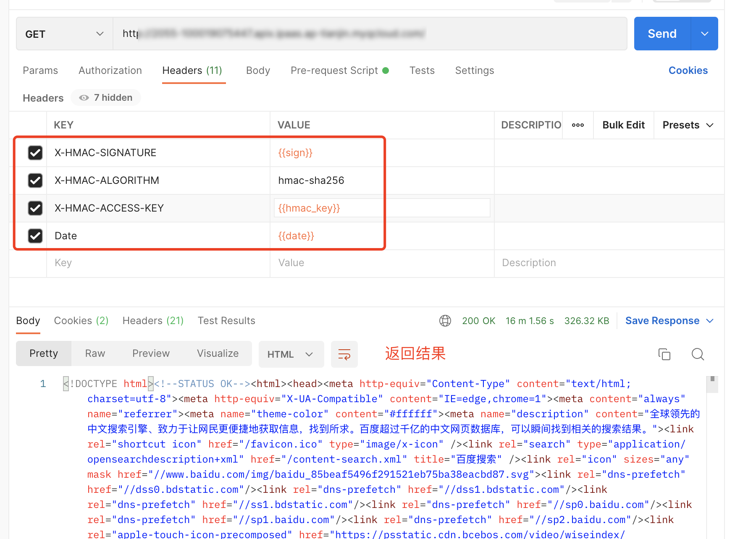Open the Send options dropdown arrow
This screenshot has height=539, width=756.
[x=705, y=34]
